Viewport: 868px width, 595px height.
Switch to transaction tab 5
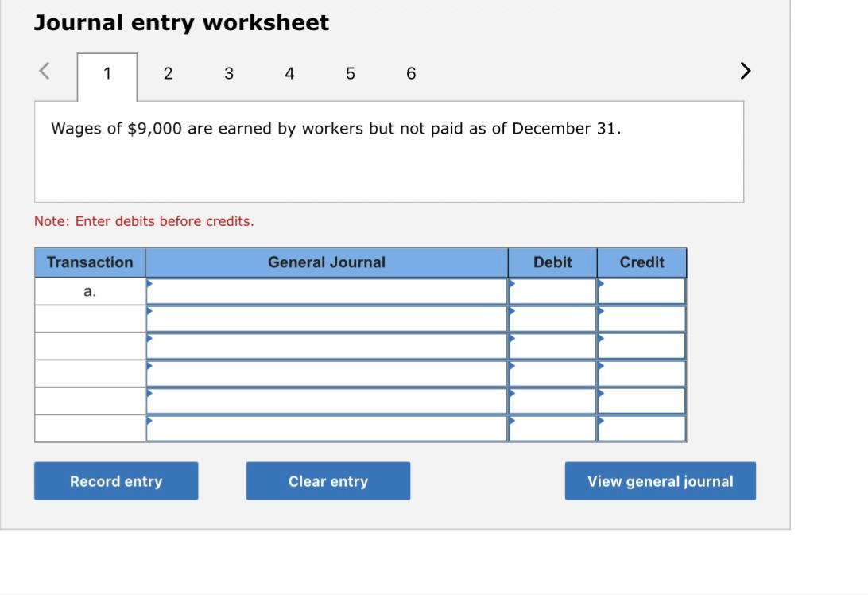[350, 73]
